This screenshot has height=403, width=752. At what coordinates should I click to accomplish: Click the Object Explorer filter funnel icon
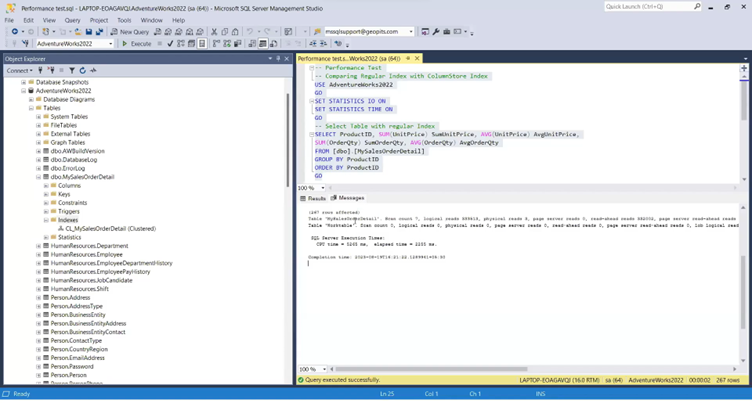[x=71, y=71]
